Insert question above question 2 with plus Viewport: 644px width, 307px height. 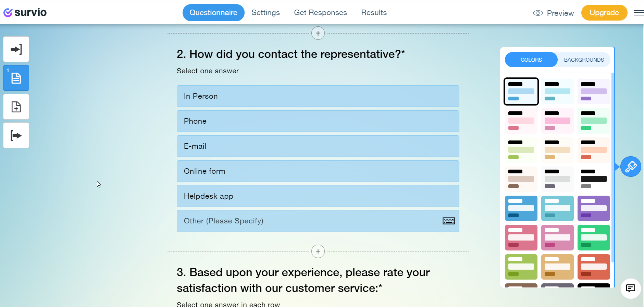[318, 33]
